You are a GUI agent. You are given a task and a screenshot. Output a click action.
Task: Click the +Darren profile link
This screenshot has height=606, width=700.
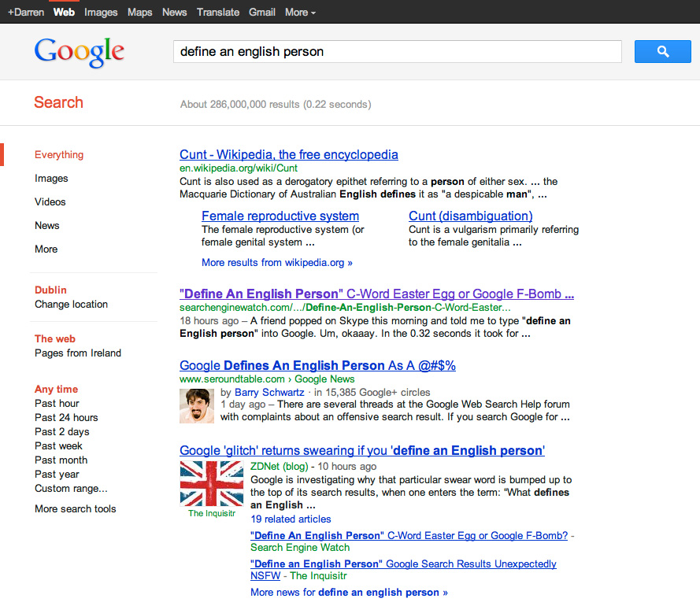26,12
